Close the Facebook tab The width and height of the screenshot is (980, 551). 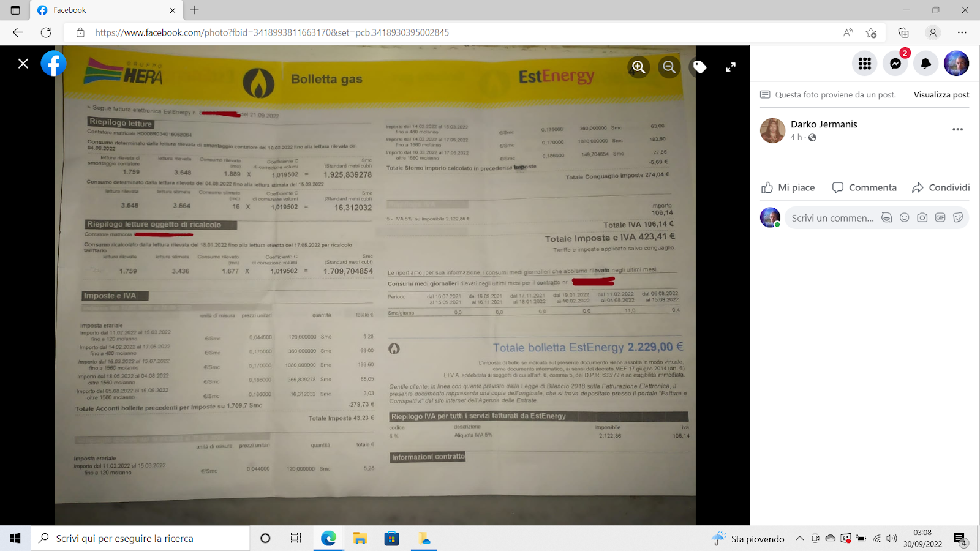coord(172,10)
